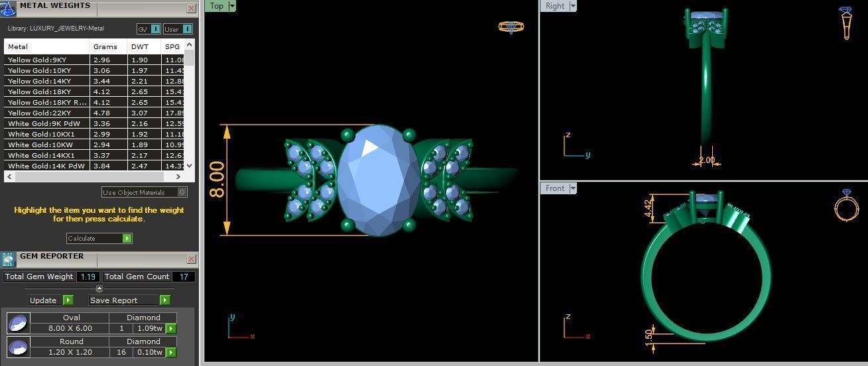The width and height of the screenshot is (868, 366).
Task: Select the Yellow Gold:22KY row
Action: click(95, 113)
